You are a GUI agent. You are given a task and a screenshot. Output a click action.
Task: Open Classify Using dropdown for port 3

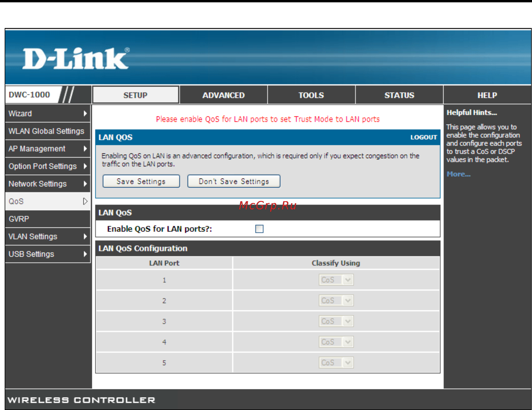(336, 321)
